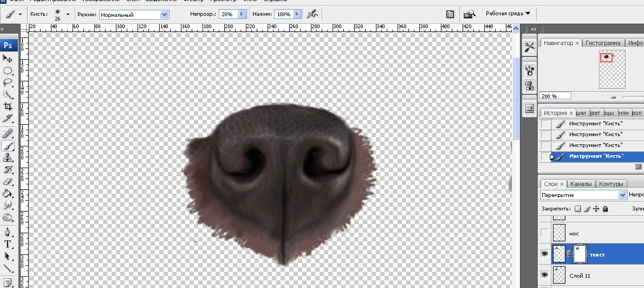
Task: Hide the текст layer
Action: [545, 254]
